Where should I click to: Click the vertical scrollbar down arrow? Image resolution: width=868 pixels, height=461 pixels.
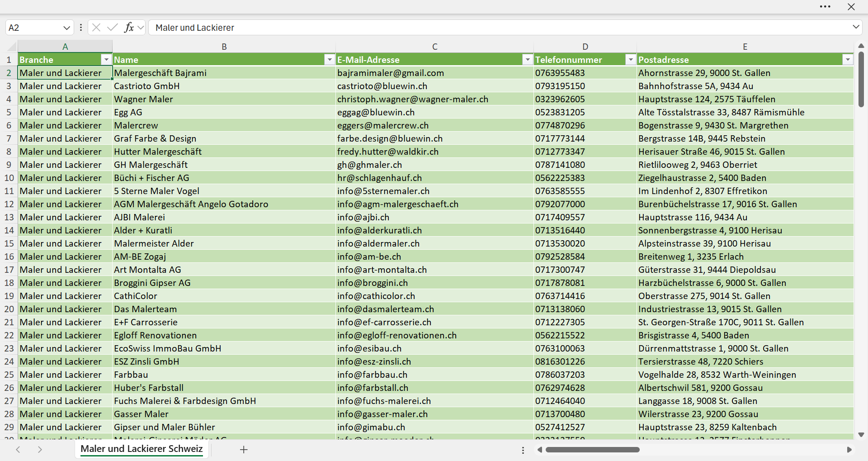click(x=861, y=435)
